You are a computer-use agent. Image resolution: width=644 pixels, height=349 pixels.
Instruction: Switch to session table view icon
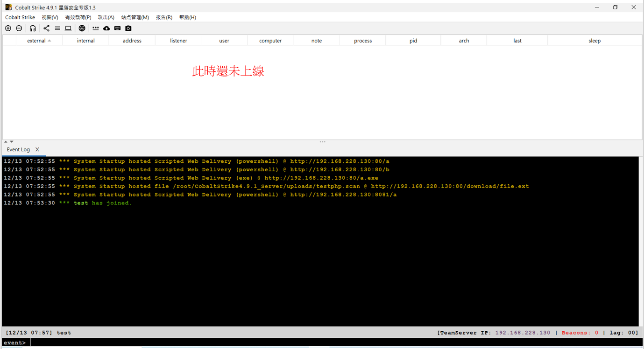pos(57,28)
